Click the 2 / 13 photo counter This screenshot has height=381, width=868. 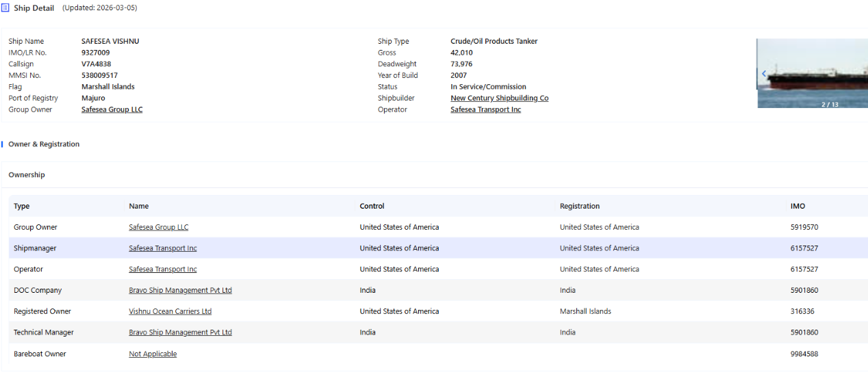[x=830, y=105]
